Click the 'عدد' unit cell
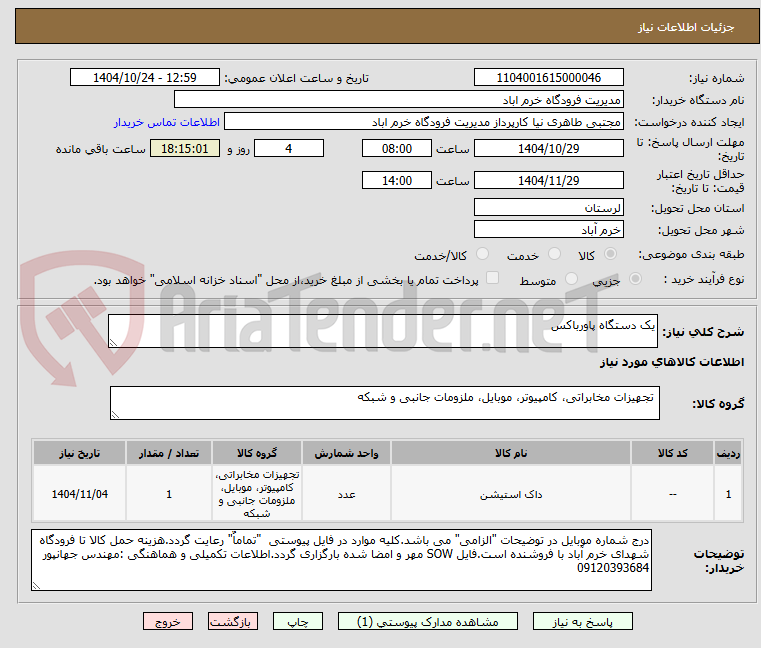The image size is (761, 648). (346, 494)
